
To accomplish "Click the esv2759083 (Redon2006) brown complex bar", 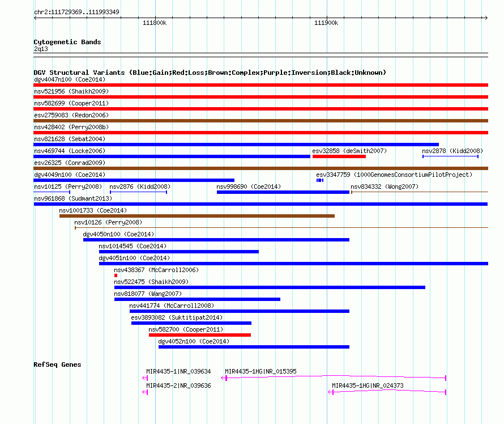I will 260,121.
